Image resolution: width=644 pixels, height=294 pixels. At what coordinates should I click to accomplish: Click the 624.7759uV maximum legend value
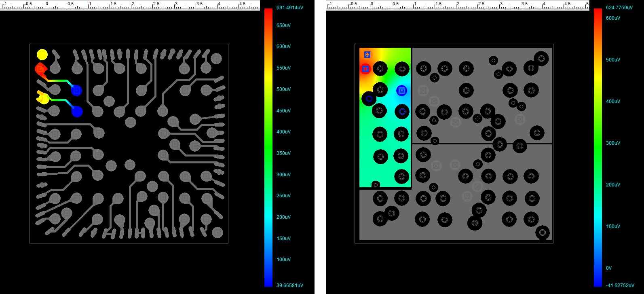[619, 8]
